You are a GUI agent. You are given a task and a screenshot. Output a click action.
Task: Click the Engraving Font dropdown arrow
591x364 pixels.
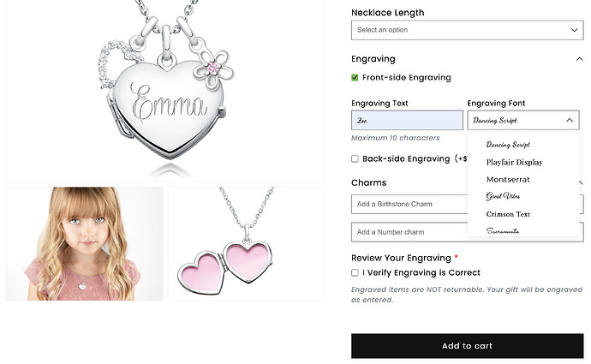pyautogui.click(x=570, y=121)
